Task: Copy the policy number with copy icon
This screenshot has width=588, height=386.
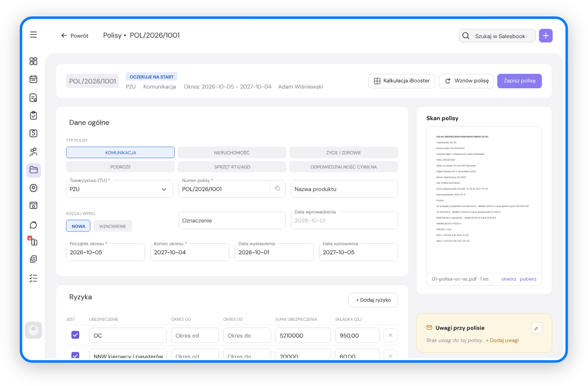Action: click(278, 188)
